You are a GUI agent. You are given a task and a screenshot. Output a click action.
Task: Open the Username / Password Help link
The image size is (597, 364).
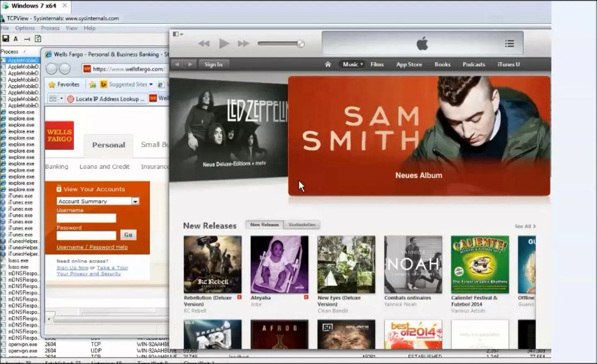point(92,247)
